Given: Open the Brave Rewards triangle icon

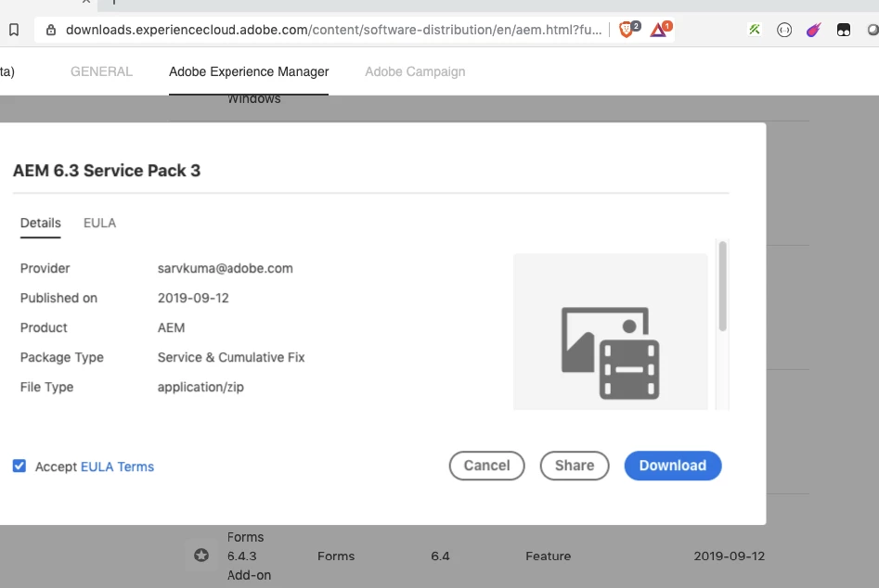Looking at the screenshot, I should [x=658, y=30].
